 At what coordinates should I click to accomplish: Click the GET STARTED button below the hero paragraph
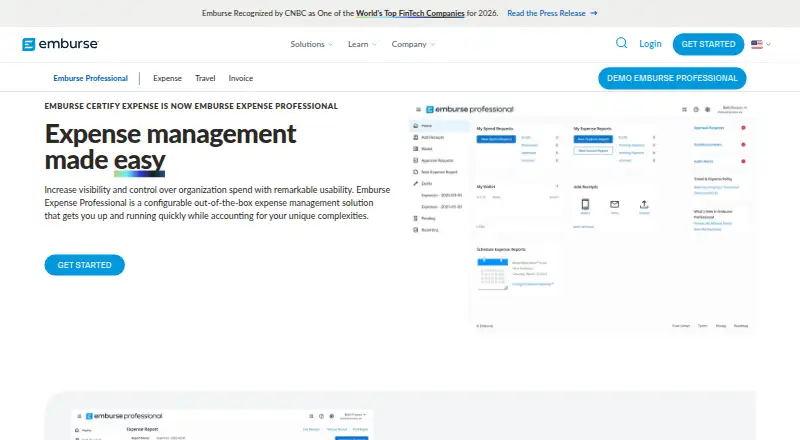85,265
